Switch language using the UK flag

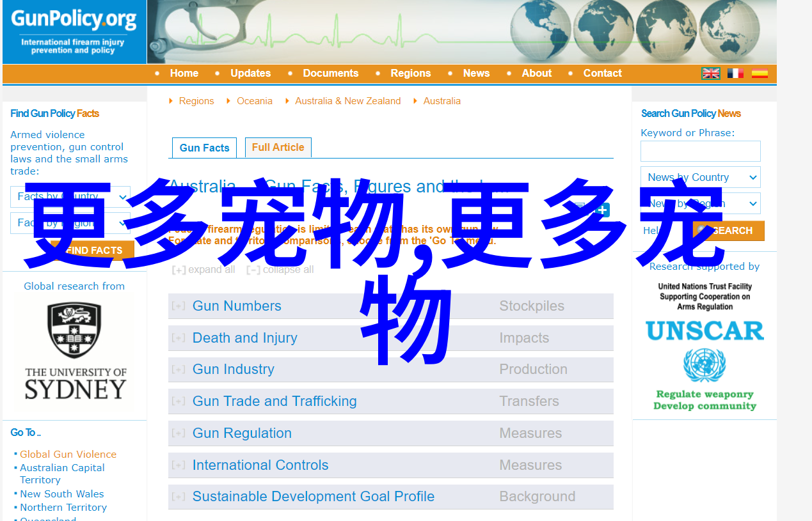coord(711,74)
